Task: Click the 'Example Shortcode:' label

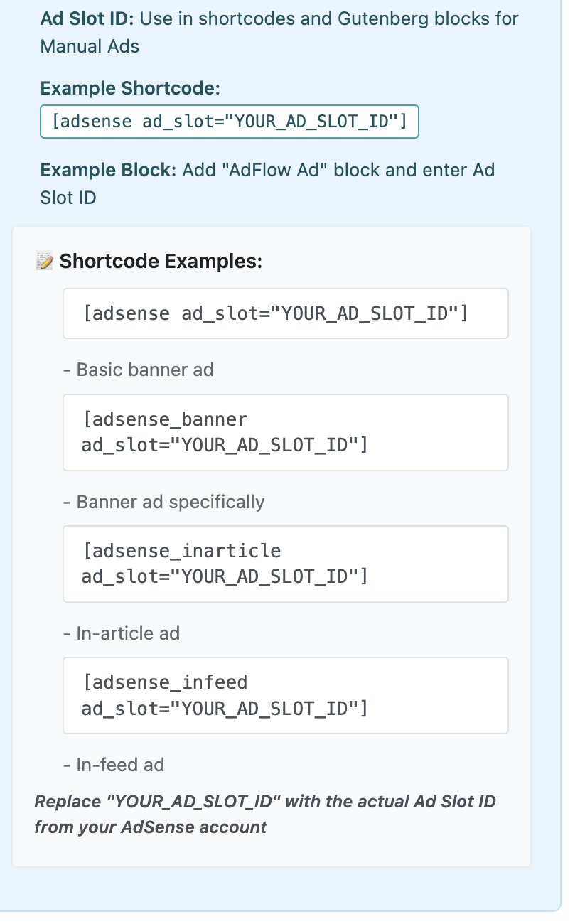Action: tap(130, 89)
